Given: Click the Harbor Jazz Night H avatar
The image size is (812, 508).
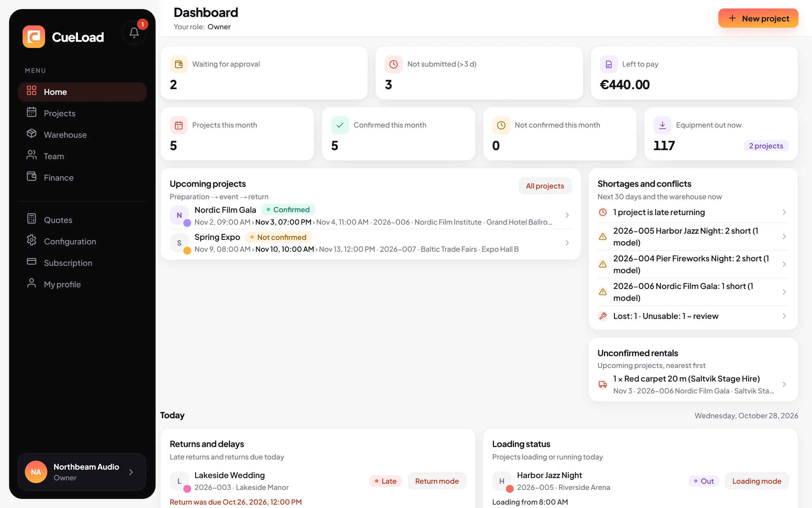Looking at the screenshot, I should tap(502, 481).
